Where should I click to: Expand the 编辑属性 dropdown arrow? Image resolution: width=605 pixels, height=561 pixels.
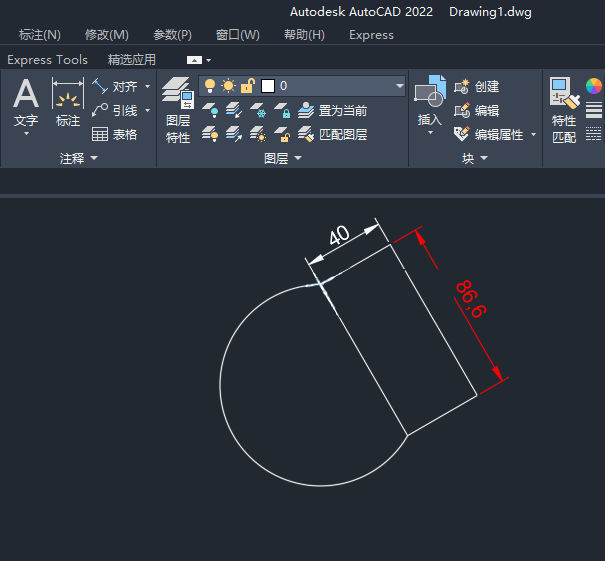[x=534, y=134]
